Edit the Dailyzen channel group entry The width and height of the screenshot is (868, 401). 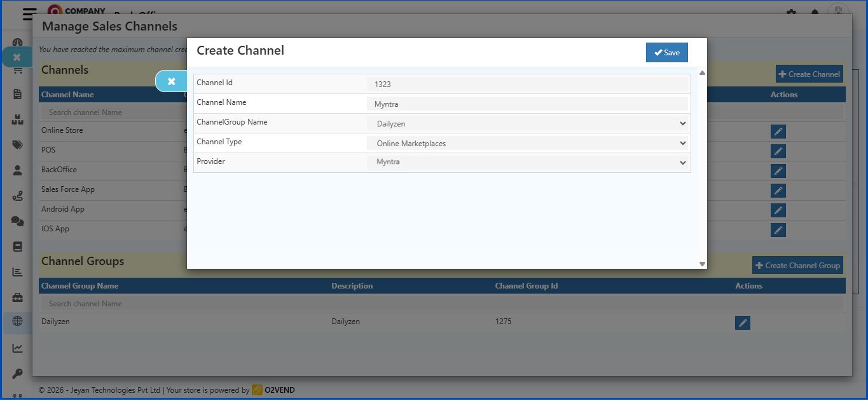pos(742,322)
